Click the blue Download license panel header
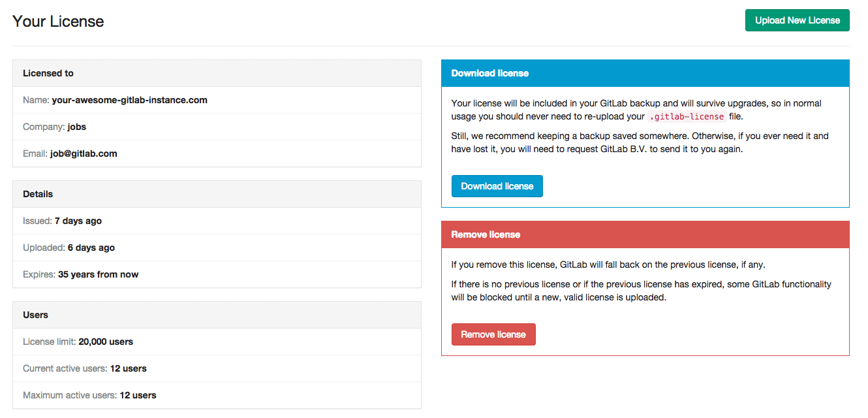 tap(645, 73)
